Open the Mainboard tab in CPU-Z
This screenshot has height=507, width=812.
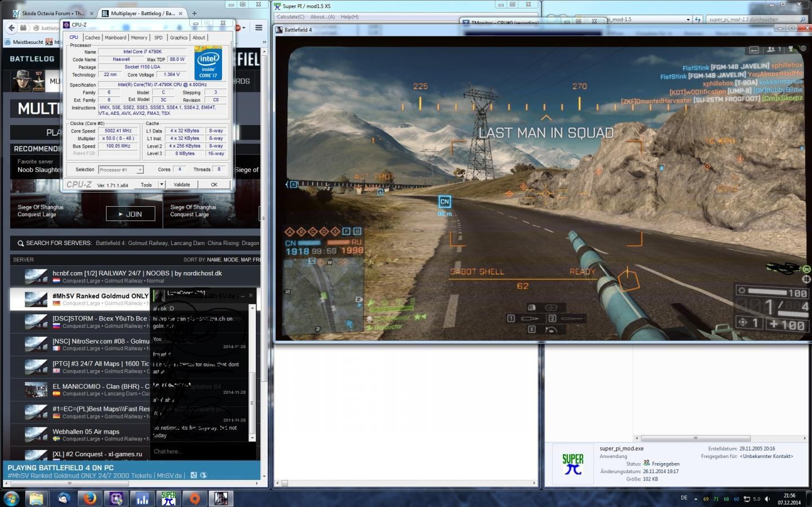click(116, 38)
